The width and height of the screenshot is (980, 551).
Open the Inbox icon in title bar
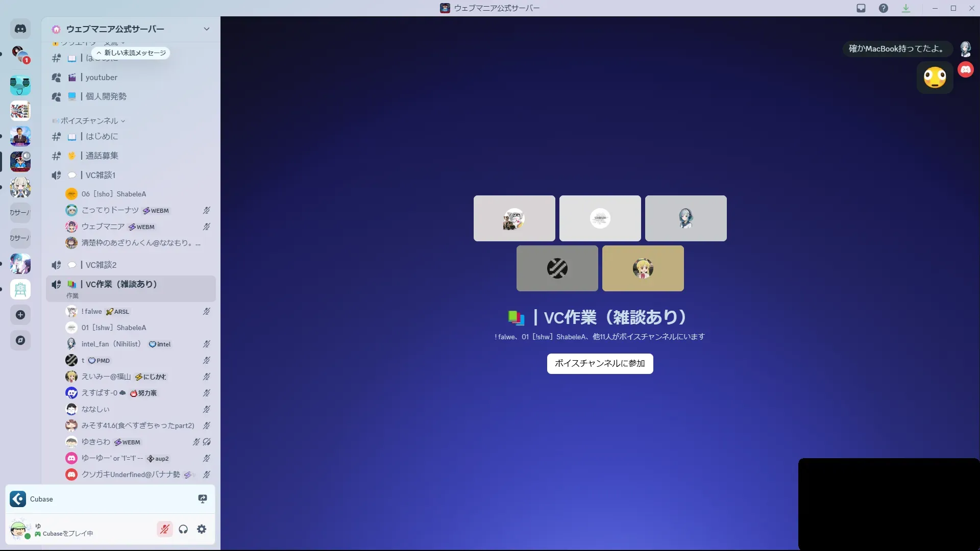[861, 8]
